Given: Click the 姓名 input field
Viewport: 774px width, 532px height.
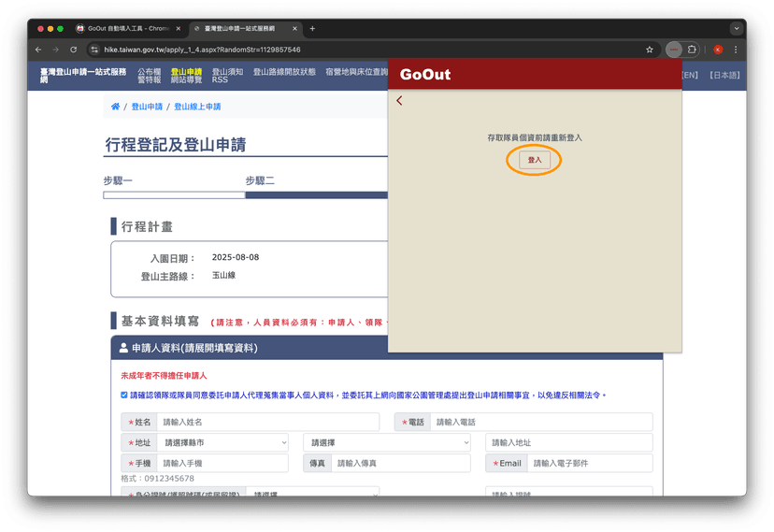Looking at the screenshot, I should (268, 422).
